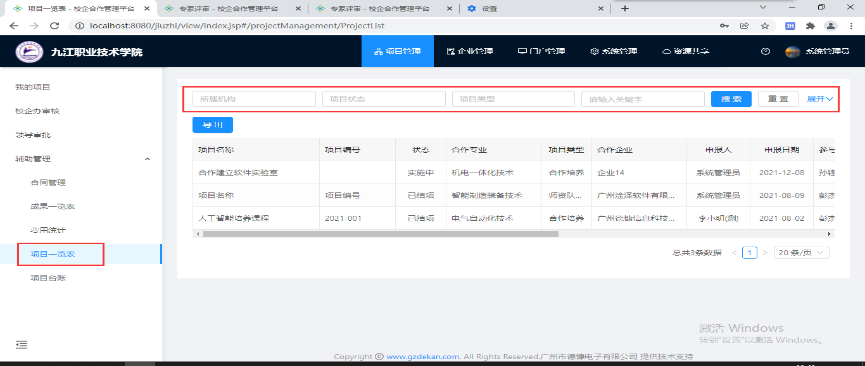Screen dimensions: 865x366
Task: Click the 2021-12-08 date cell
Action: (781, 172)
